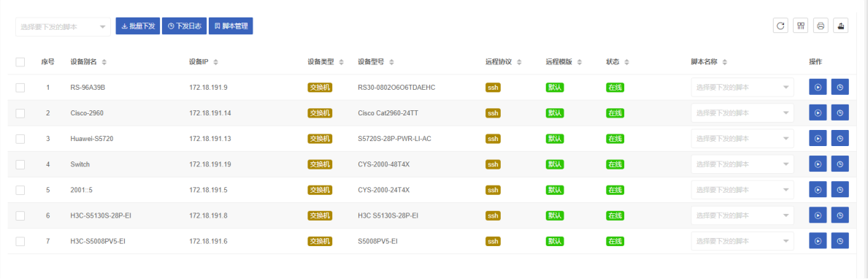Click the 序号 column header
868x279 pixels.
(47, 62)
